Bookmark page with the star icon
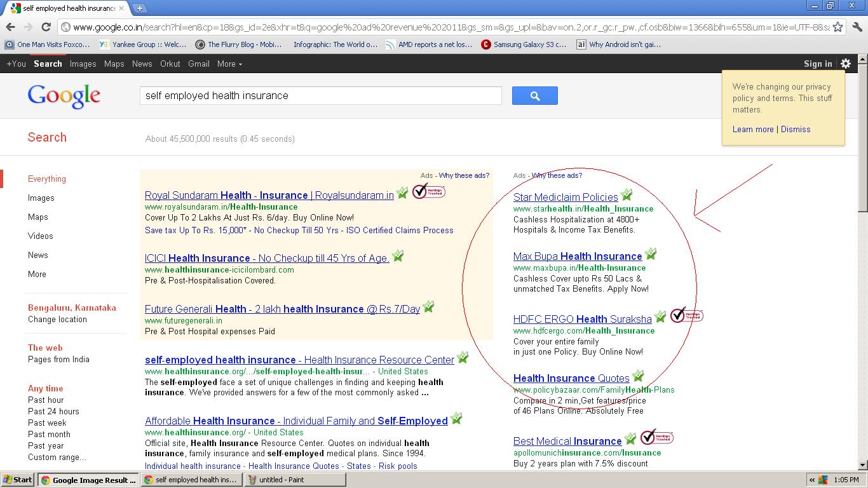 point(837,27)
